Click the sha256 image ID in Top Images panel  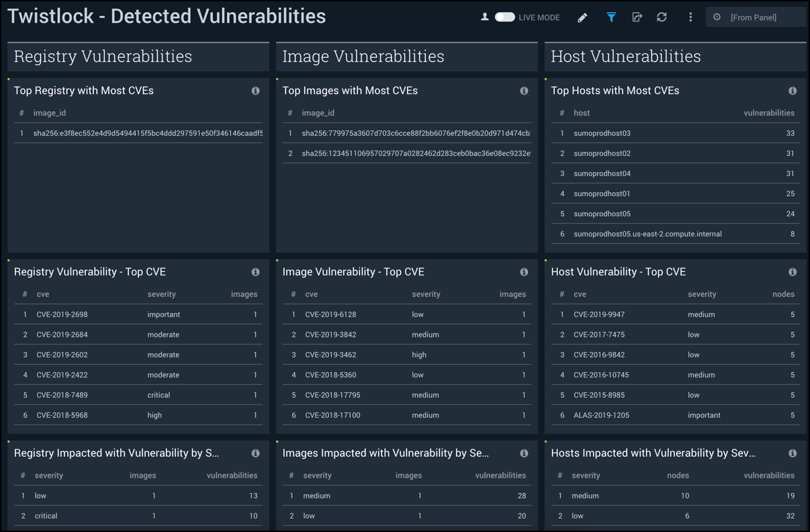coord(403,133)
